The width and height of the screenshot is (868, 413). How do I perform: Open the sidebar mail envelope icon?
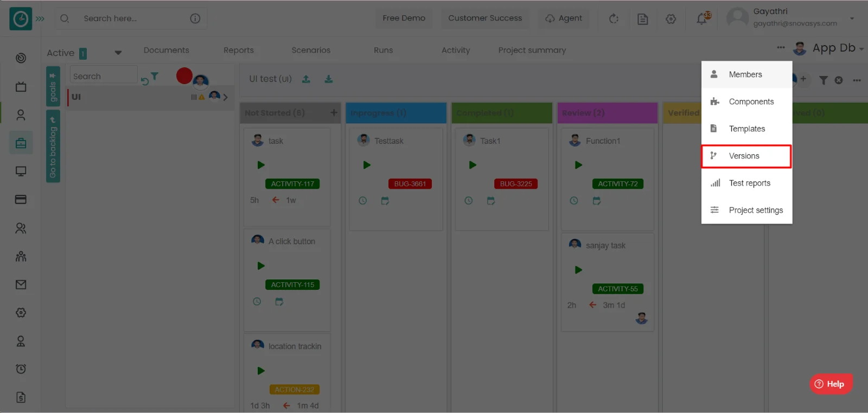point(21,284)
